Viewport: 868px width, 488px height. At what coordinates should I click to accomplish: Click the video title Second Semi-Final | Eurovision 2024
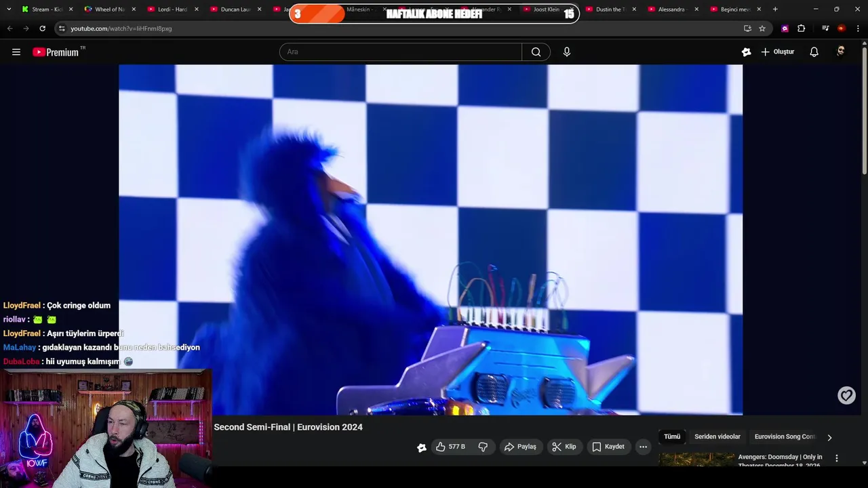click(288, 427)
